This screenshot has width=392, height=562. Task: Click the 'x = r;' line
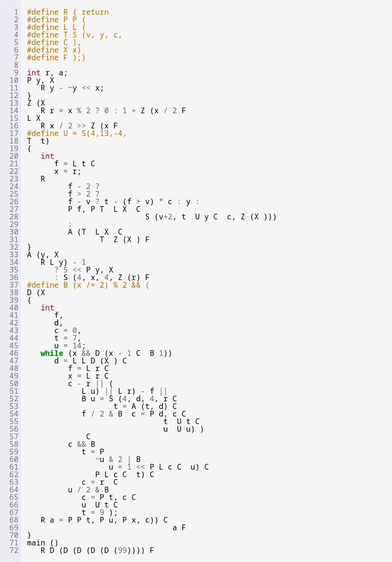click(x=68, y=172)
